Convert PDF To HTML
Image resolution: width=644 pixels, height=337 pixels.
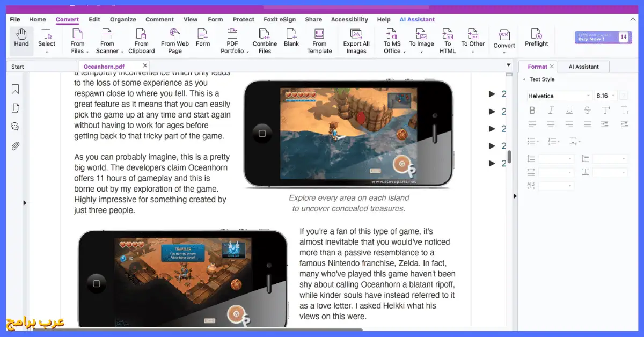pos(448,41)
